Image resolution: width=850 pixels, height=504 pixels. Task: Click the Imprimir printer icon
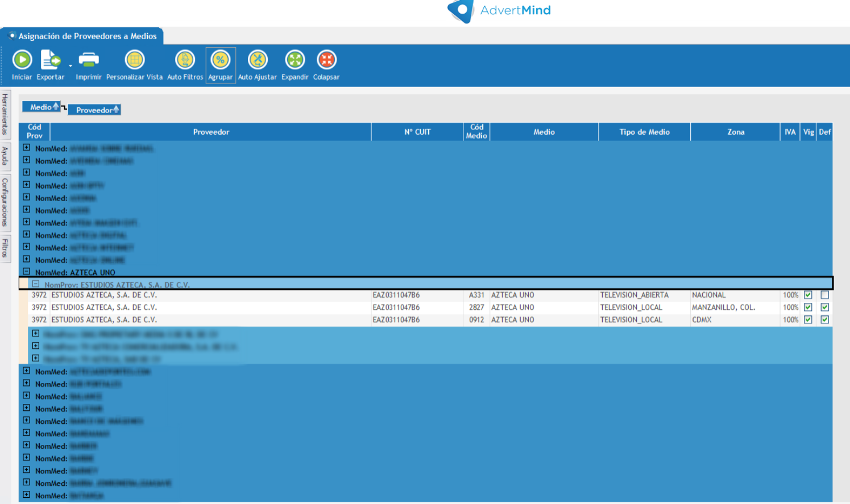pyautogui.click(x=89, y=59)
